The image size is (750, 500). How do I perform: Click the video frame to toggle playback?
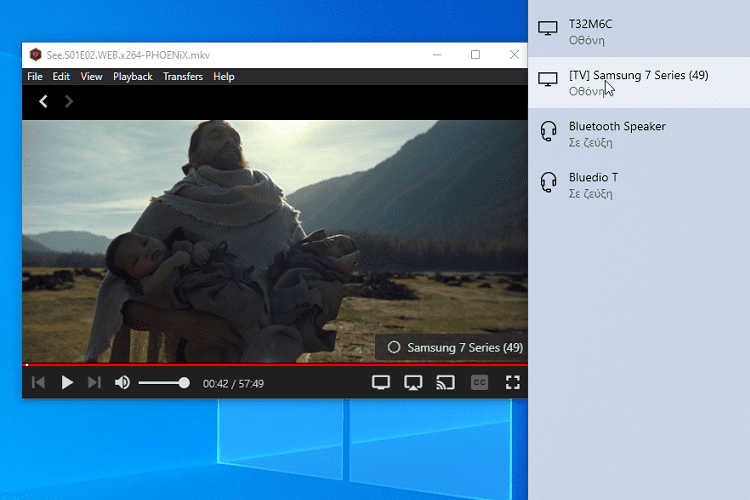(275, 241)
